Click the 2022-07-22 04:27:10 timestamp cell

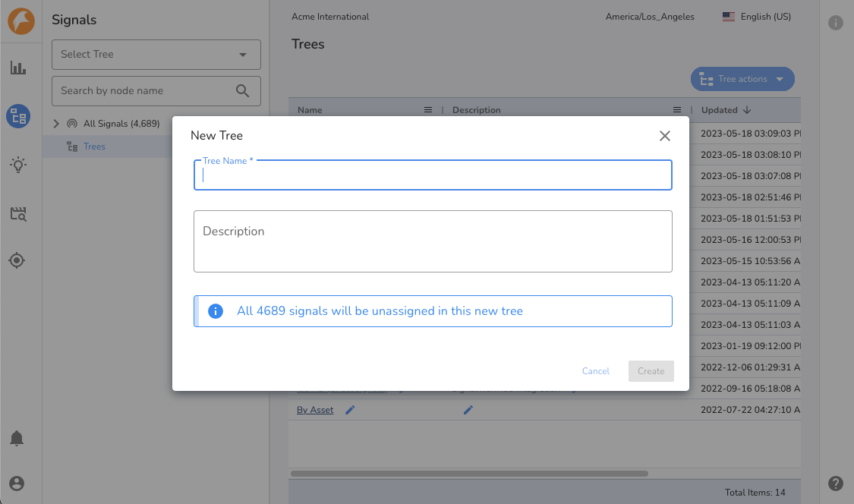click(x=751, y=410)
